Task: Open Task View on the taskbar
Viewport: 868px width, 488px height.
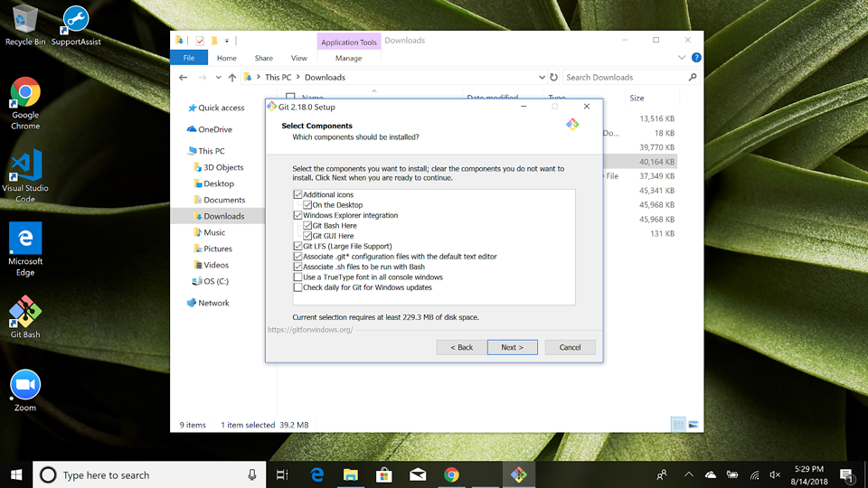Action: pos(282,474)
